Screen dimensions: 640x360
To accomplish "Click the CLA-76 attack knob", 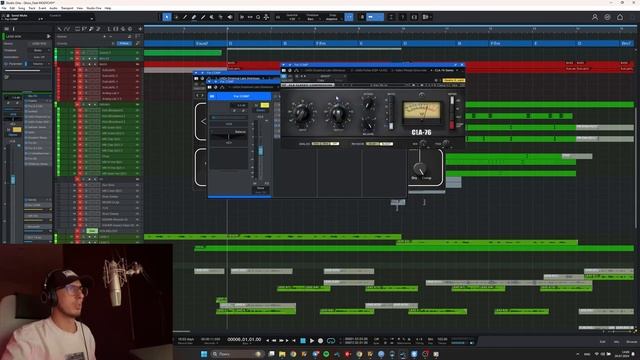I will pos(368,104).
